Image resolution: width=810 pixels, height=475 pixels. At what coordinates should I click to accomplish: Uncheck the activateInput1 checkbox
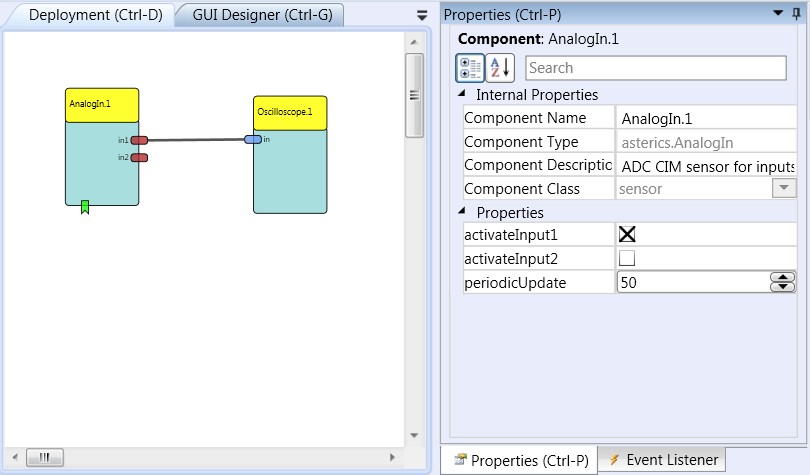[627, 234]
